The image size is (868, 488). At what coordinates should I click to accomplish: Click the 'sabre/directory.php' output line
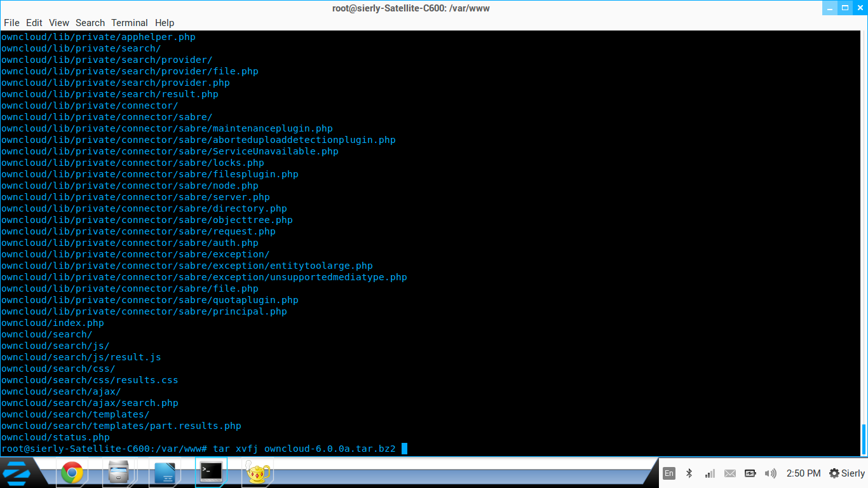[x=144, y=208]
